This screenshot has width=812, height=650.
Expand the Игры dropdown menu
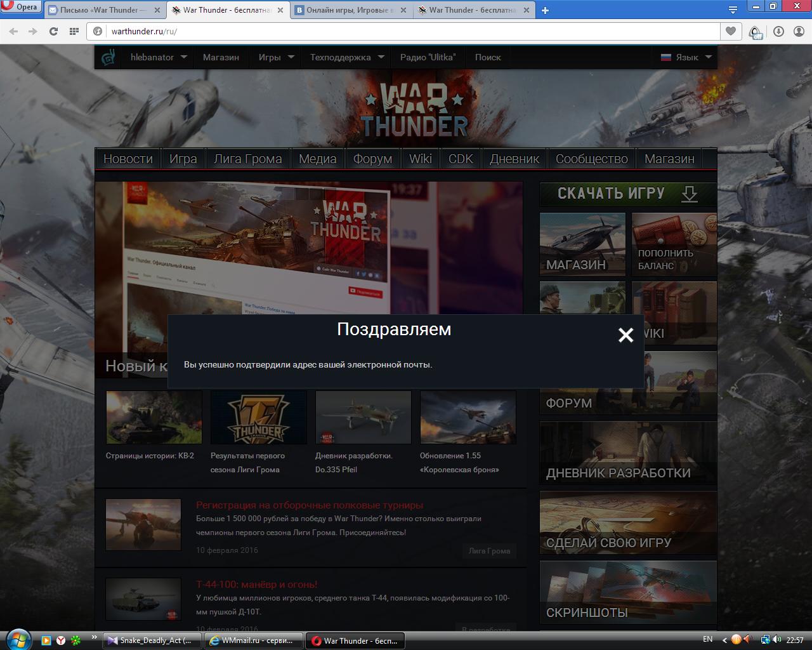click(x=277, y=57)
